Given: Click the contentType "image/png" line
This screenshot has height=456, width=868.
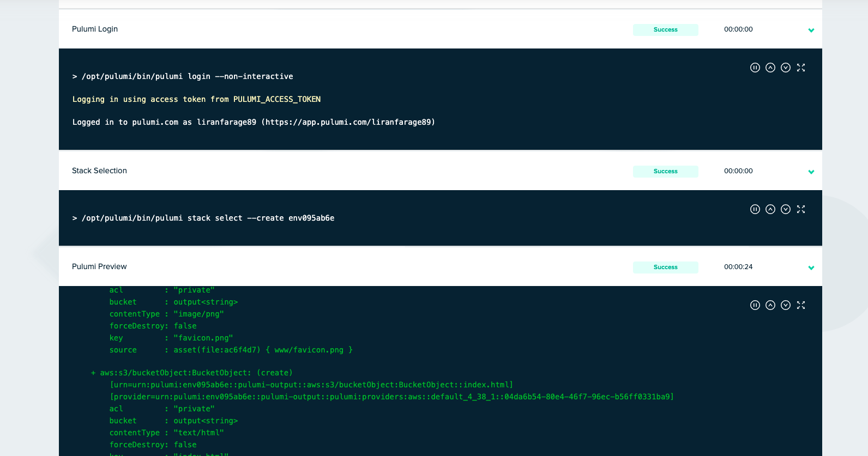Looking at the screenshot, I should pyautogui.click(x=166, y=314).
